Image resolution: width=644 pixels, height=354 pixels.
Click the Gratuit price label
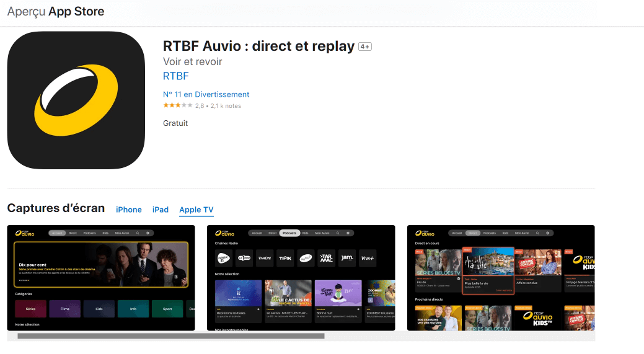(175, 123)
